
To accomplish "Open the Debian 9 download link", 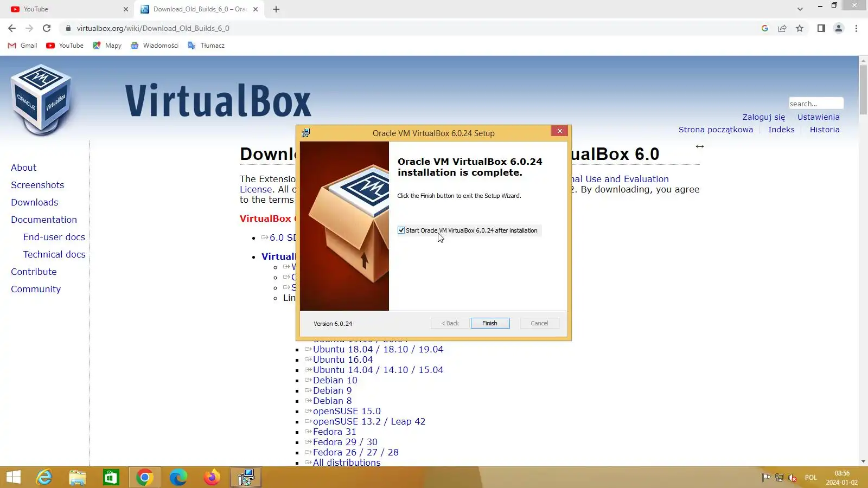I will [x=333, y=391].
